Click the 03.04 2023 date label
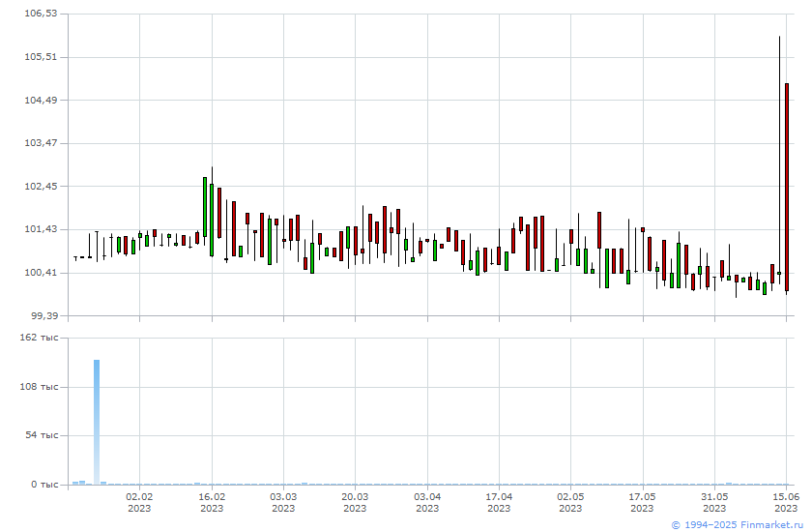 (x=427, y=502)
